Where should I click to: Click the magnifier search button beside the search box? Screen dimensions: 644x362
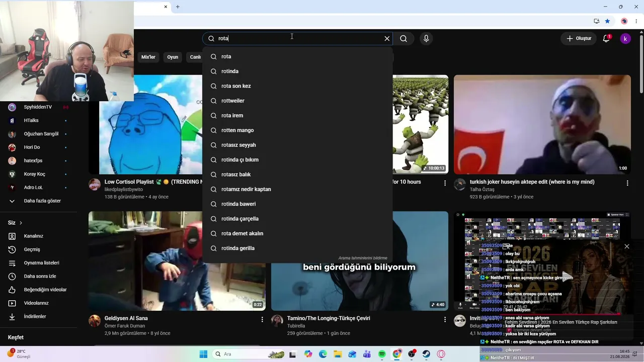pyautogui.click(x=404, y=38)
